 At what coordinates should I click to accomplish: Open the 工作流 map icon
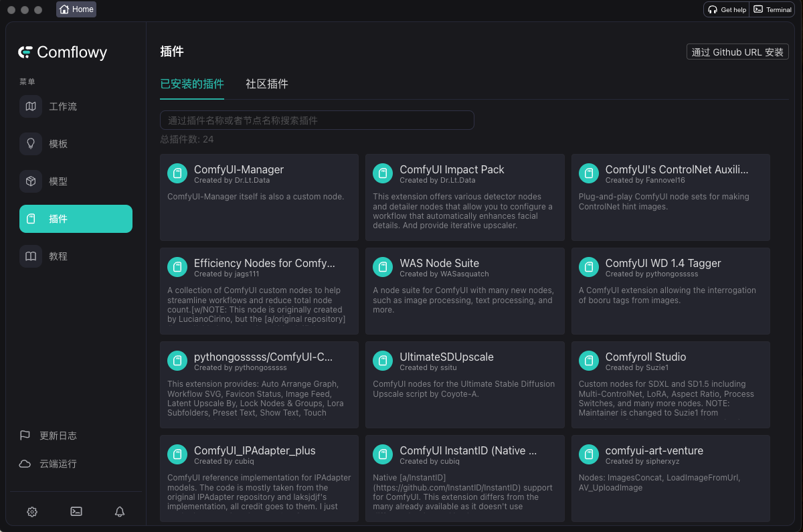[x=31, y=106]
